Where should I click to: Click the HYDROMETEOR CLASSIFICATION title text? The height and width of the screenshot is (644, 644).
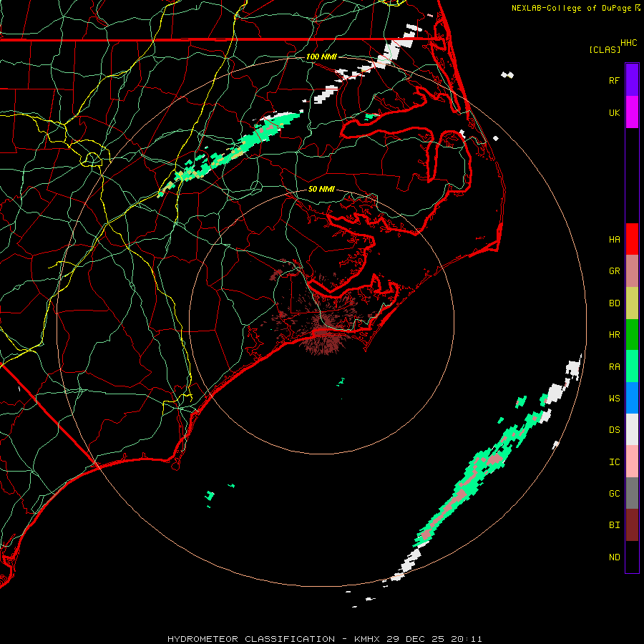pyautogui.click(x=251, y=639)
